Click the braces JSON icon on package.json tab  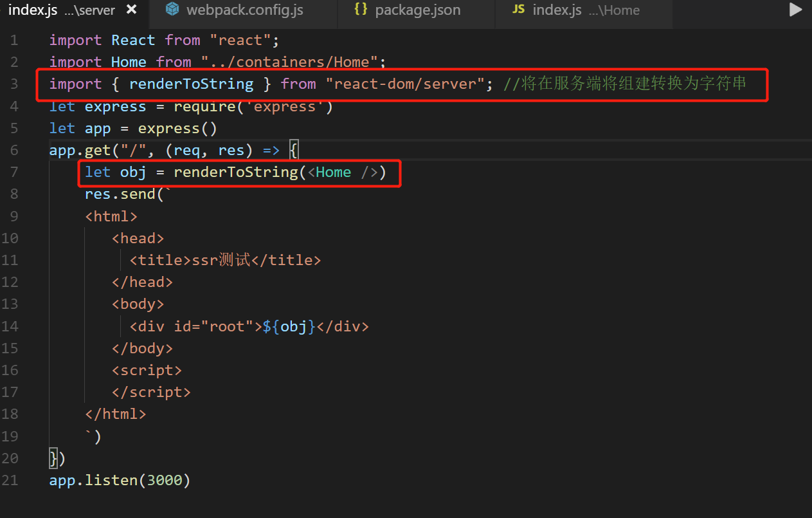pos(361,10)
